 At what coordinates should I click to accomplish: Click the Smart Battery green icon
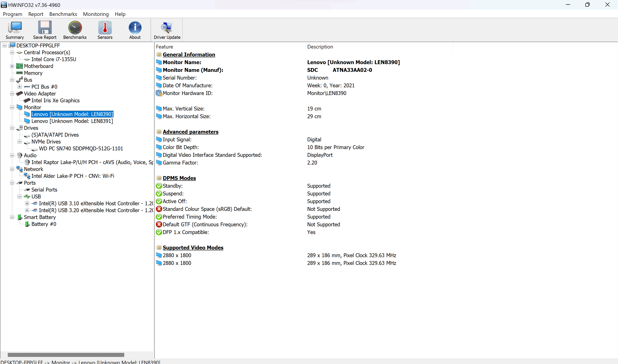(20, 217)
